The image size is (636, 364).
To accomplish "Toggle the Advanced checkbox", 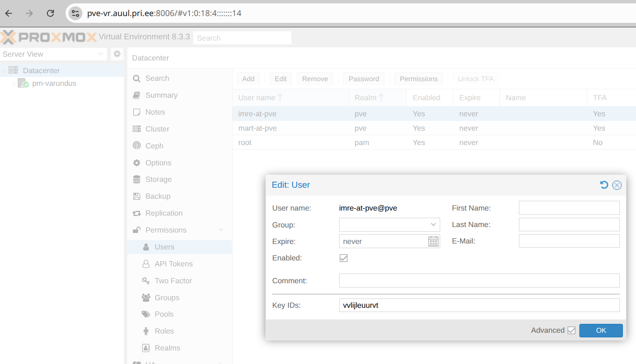I will pos(571,330).
